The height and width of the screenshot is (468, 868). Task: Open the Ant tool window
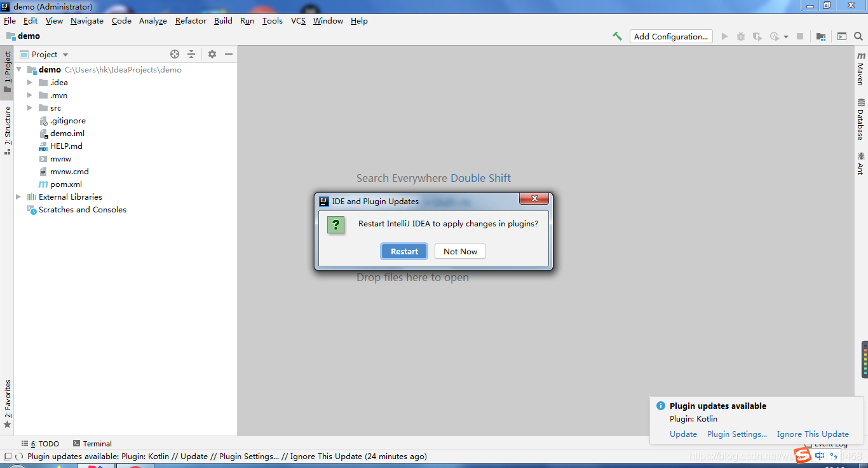click(x=860, y=163)
